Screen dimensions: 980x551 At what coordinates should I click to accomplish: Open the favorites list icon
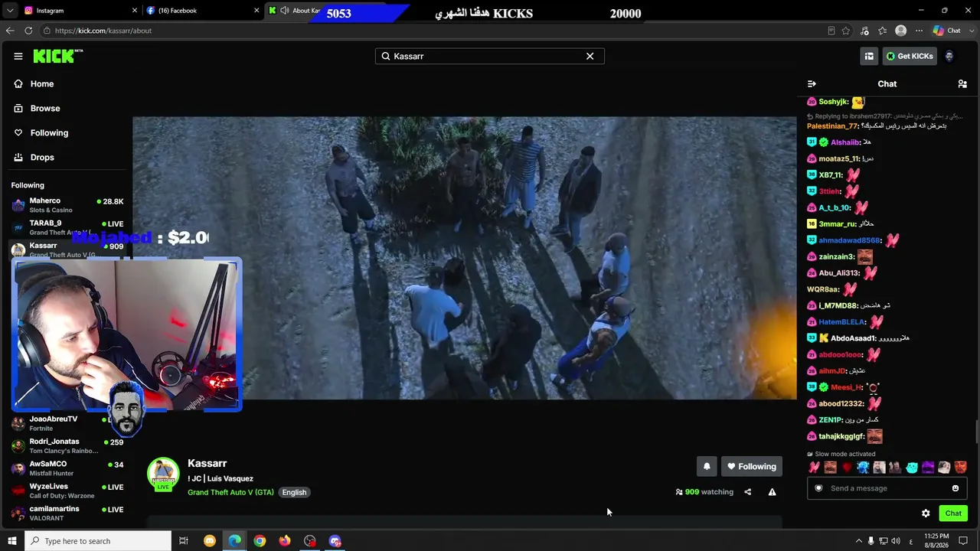(883, 31)
